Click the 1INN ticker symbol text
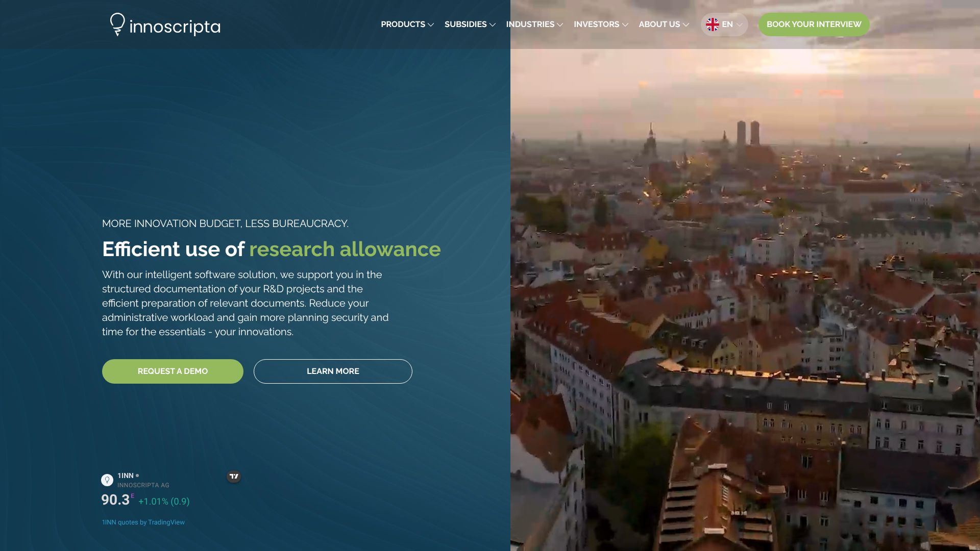Viewport: 980px width, 551px height. tap(126, 475)
